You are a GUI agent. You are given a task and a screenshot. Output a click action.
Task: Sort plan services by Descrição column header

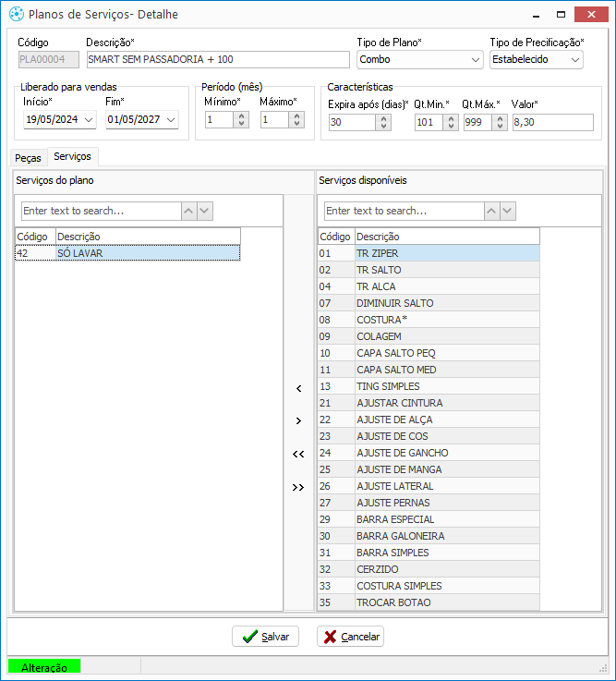click(148, 237)
